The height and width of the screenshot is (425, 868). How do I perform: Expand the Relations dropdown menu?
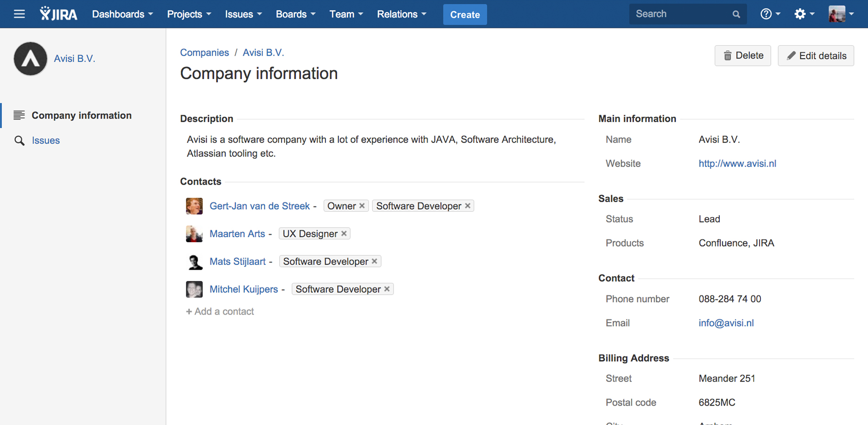coord(401,14)
